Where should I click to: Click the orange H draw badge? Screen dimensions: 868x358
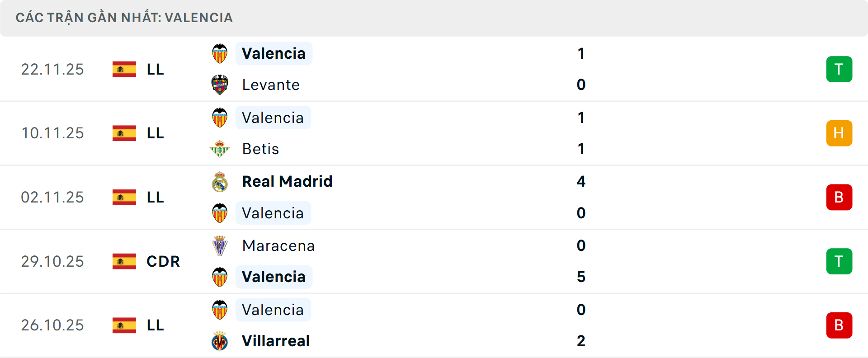coord(839,133)
